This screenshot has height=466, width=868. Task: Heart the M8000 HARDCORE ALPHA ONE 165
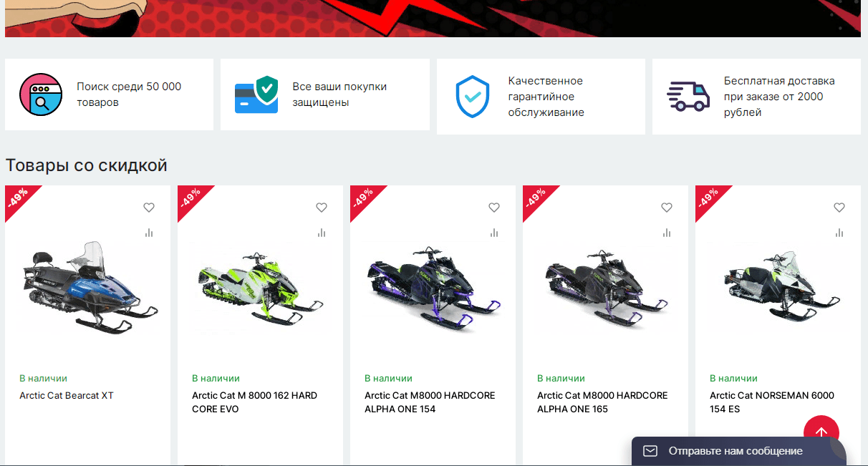667,208
